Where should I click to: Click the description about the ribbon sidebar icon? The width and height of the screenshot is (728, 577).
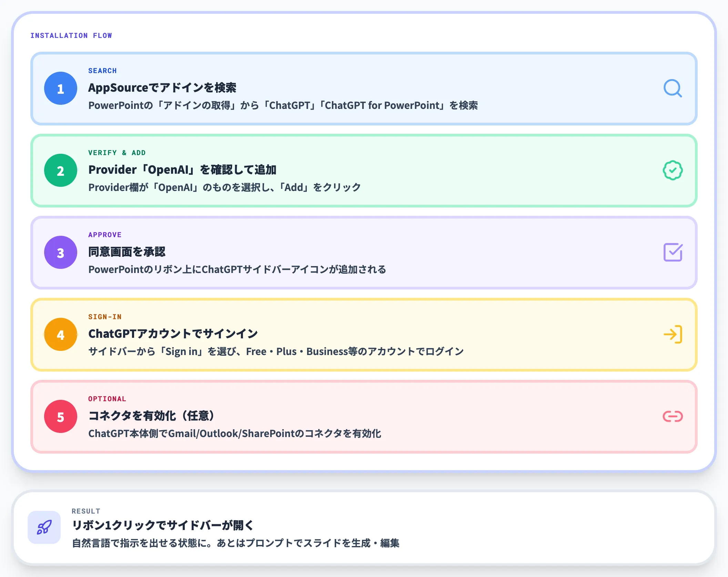(237, 270)
